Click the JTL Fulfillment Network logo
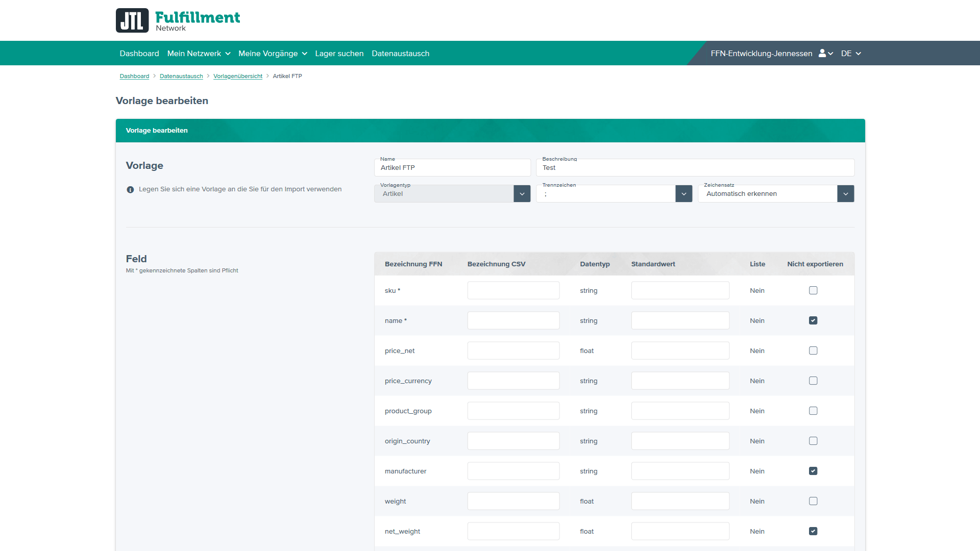This screenshot has width=980, height=551. coord(178,20)
